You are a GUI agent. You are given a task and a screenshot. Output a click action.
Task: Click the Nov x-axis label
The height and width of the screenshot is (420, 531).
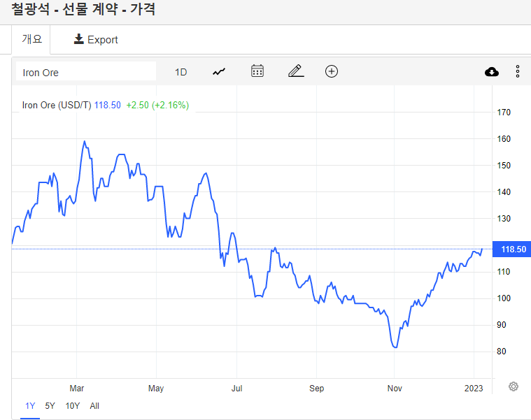pyautogui.click(x=395, y=389)
